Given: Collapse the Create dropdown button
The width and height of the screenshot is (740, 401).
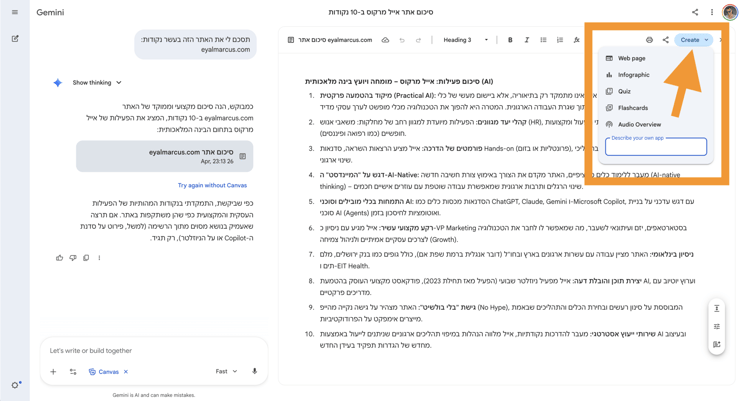Looking at the screenshot, I should [693, 40].
